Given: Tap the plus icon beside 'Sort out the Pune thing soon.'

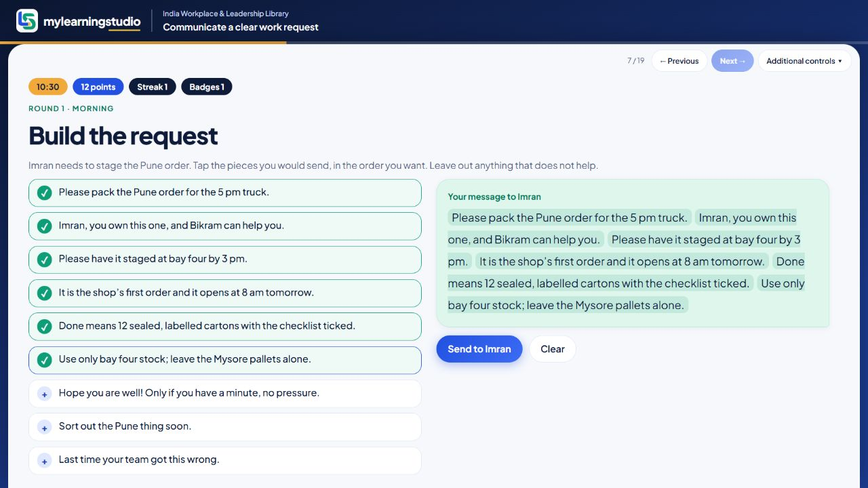Looking at the screenshot, I should [x=44, y=427].
